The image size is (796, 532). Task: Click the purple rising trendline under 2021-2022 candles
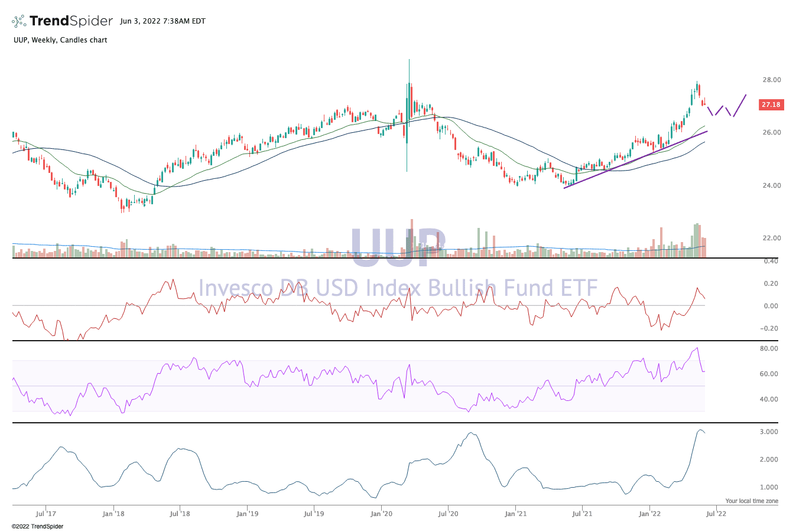click(x=636, y=159)
